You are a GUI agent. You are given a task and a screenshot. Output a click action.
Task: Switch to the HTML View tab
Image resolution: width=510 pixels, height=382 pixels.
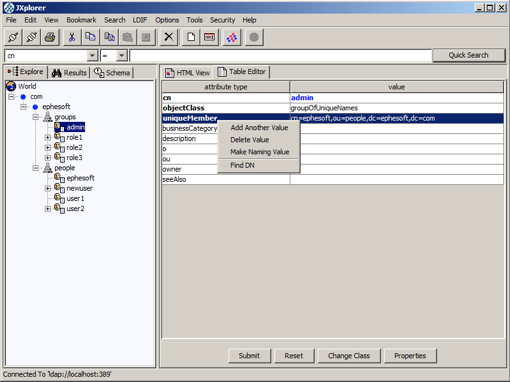(188, 73)
